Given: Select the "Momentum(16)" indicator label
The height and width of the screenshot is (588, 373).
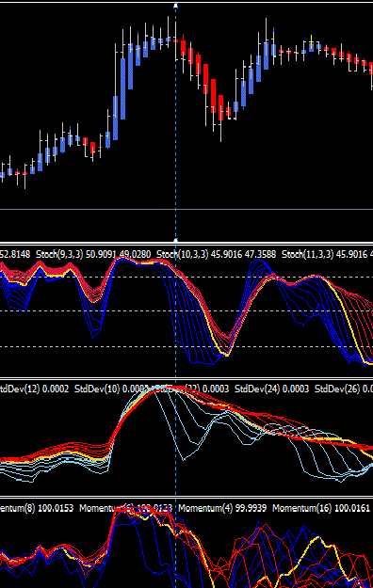Looking at the screenshot, I should coord(302,508).
